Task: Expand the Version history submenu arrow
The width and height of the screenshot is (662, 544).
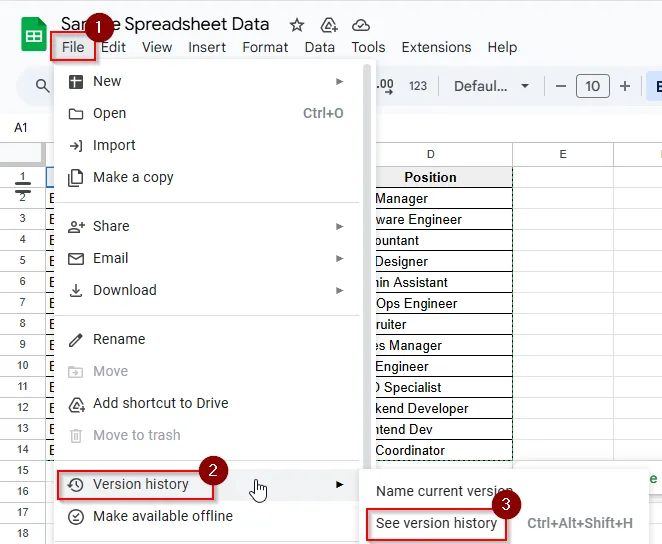Action: tap(339, 485)
